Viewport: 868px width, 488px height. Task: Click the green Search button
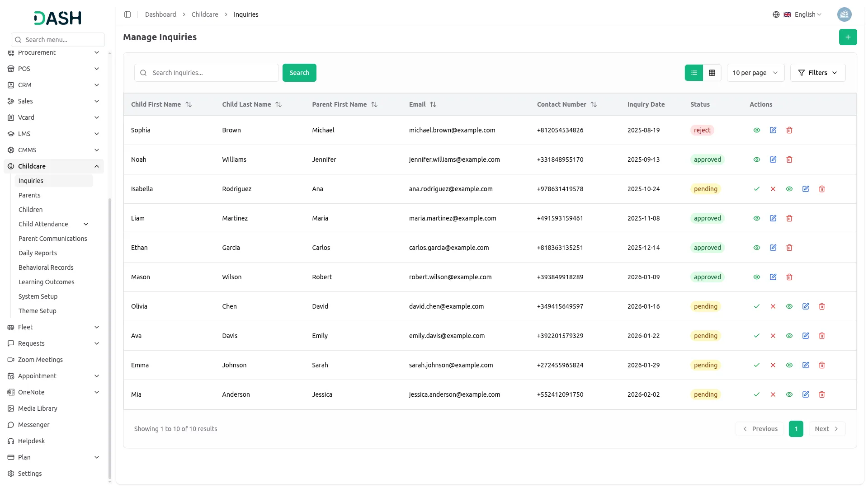(x=299, y=73)
